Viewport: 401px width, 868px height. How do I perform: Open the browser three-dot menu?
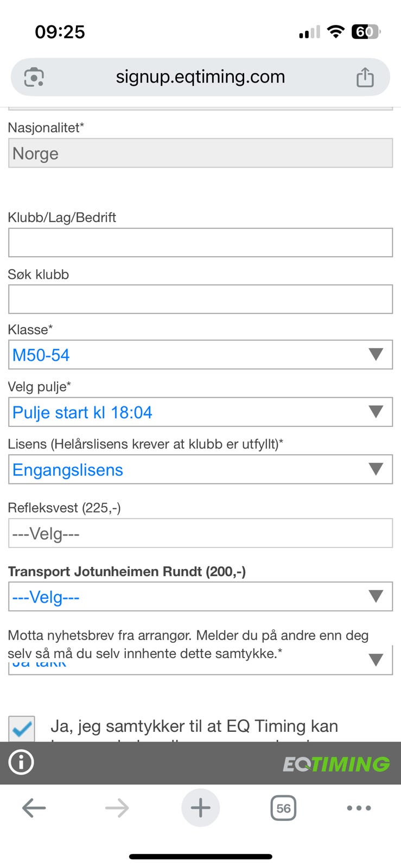tap(359, 808)
